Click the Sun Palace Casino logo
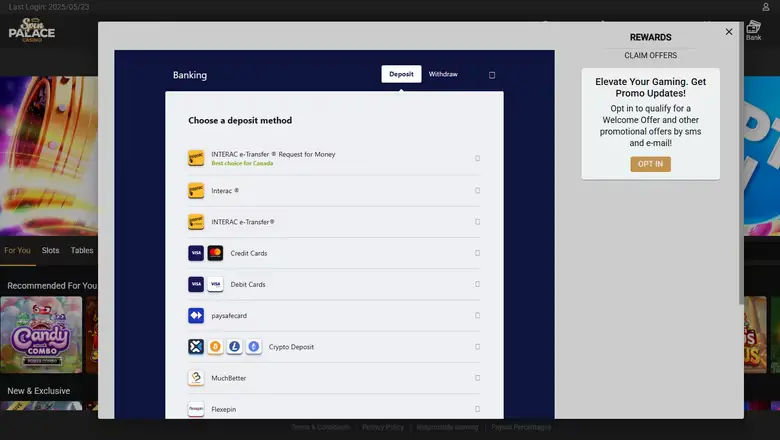 click(x=32, y=30)
